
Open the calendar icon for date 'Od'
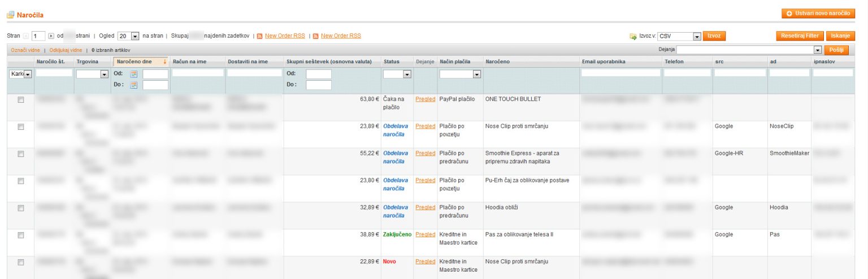coord(134,74)
